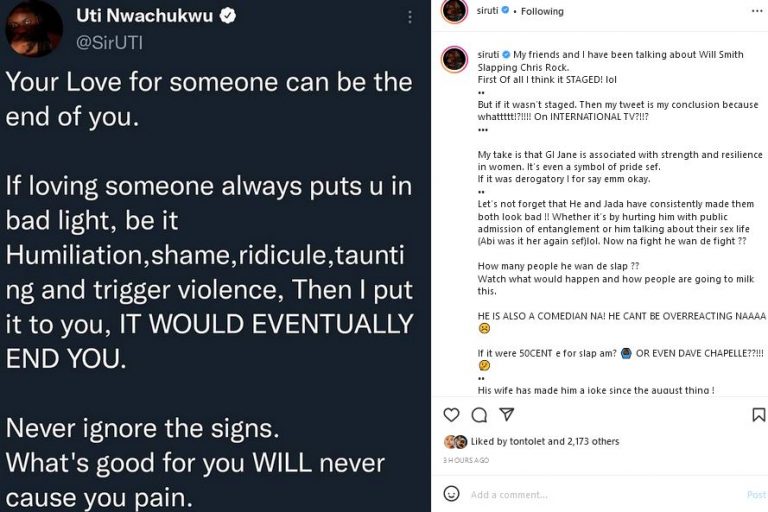Open comments via the speech bubble icon
768x512 pixels.
point(479,415)
